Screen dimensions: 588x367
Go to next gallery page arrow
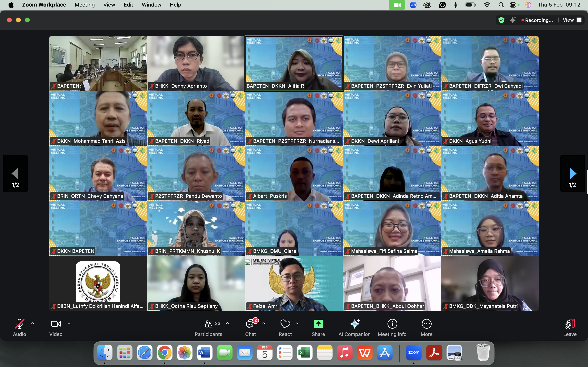pyautogui.click(x=572, y=174)
